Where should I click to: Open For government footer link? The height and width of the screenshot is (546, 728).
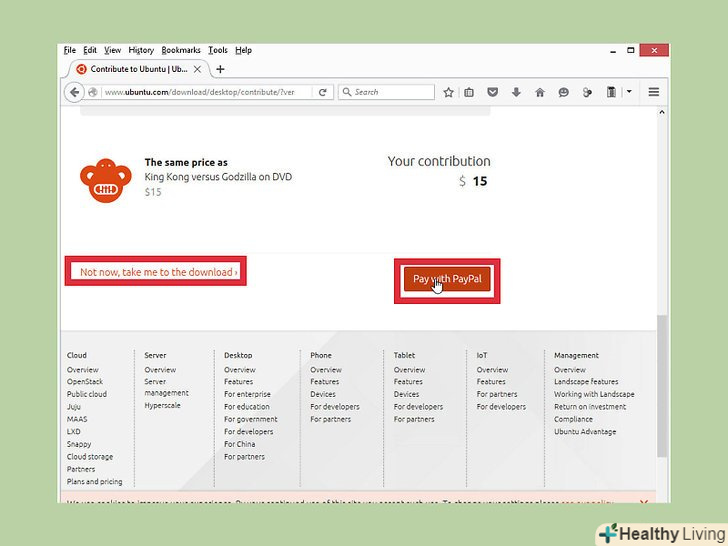[x=250, y=419]
